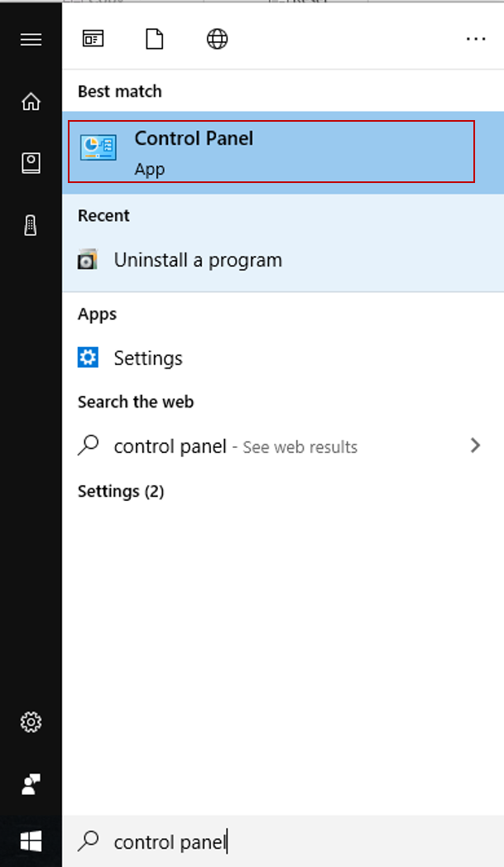This screenshot has width=504, height=867.
Task: Open Control Panel from Best match
Action: pos(194,150)
